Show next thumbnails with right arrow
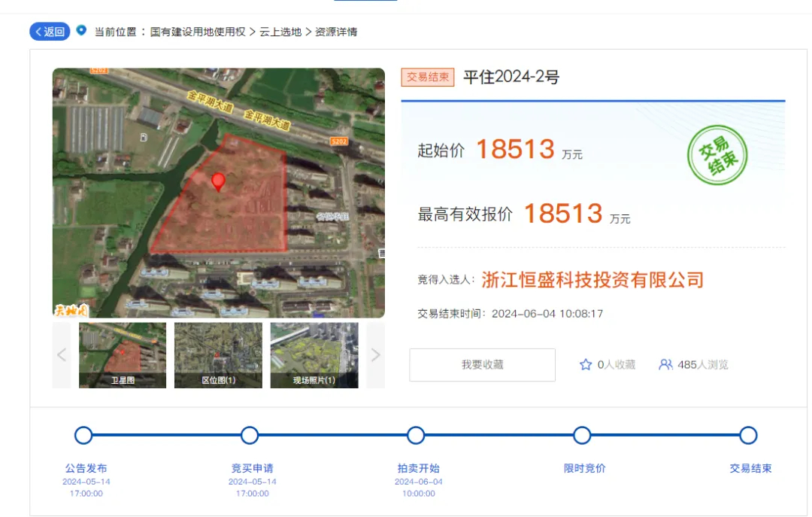812x517 pixels. click(x=375, y=355)
